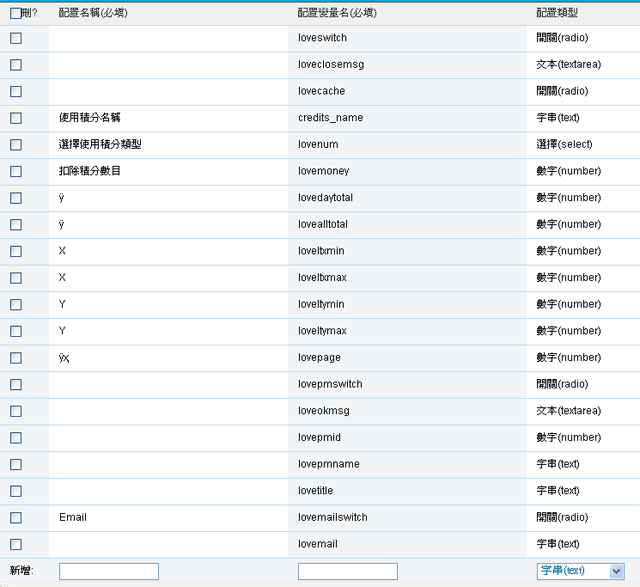This screenshot has height=587, width=640.
Task: Click the 新增: label in bottom row
Action: [22, 571]
